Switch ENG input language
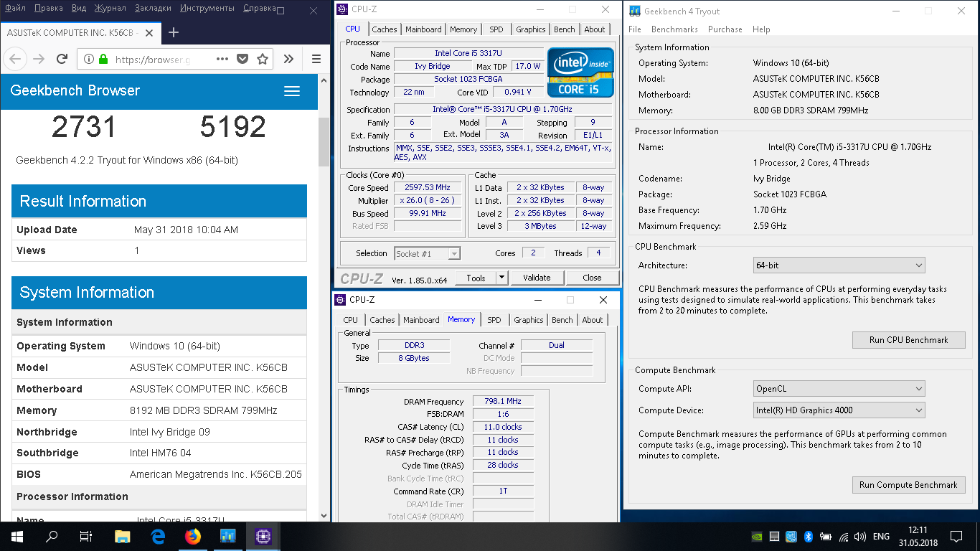The height and width of the screenshot is (551, 980). (881, 536)
